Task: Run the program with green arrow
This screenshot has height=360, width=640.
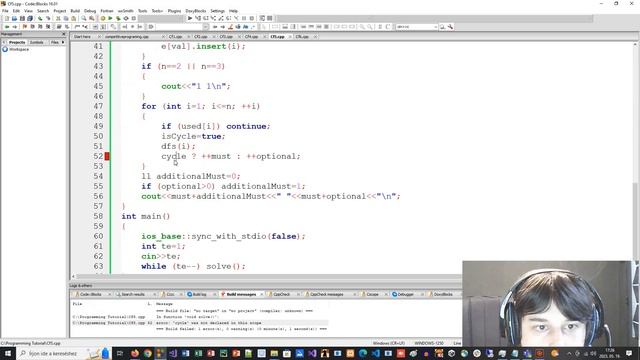Action: [110, 18]
